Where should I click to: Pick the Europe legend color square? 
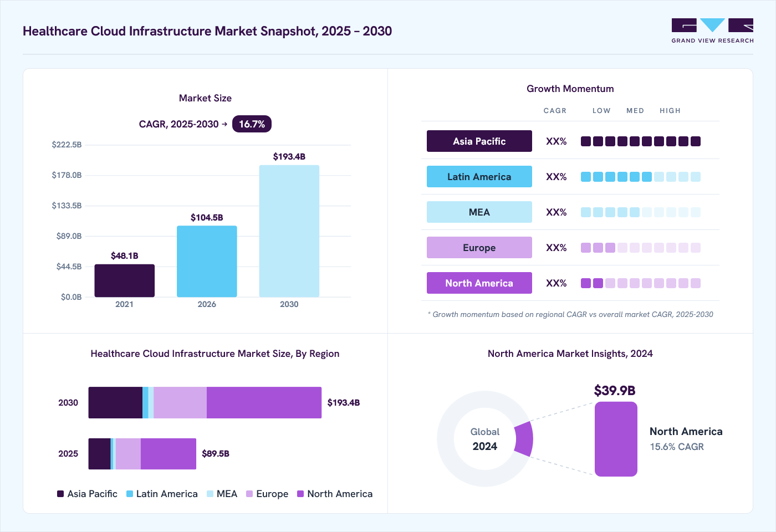point(249,494)
